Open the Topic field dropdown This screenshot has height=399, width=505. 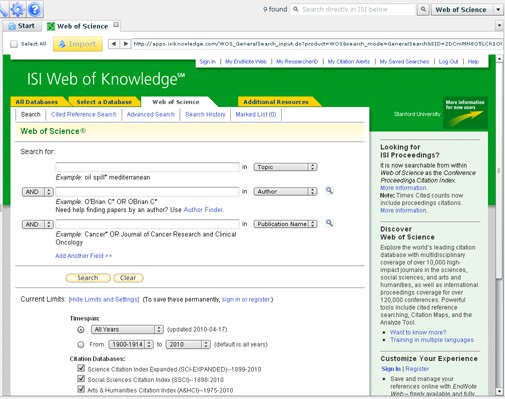285,167
